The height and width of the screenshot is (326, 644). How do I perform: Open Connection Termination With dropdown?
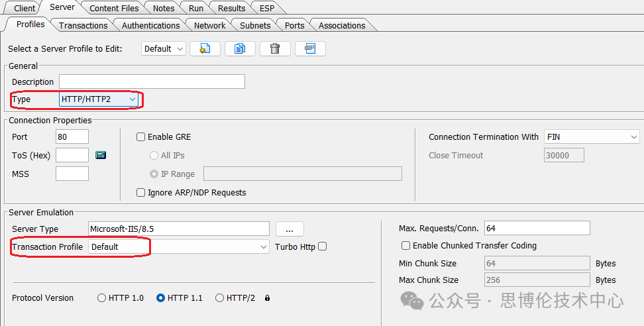(592, 137)
